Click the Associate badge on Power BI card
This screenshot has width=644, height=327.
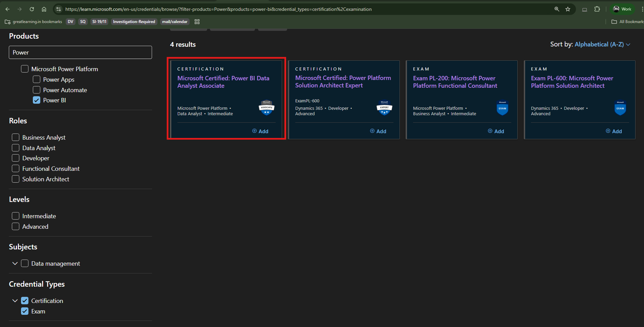click(x=266, y=108)
